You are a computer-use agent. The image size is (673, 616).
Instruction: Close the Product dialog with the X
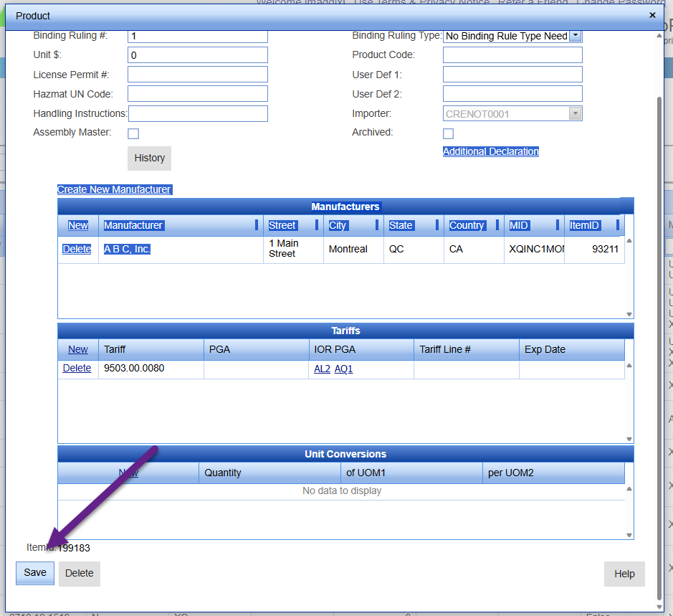[652, 15]
